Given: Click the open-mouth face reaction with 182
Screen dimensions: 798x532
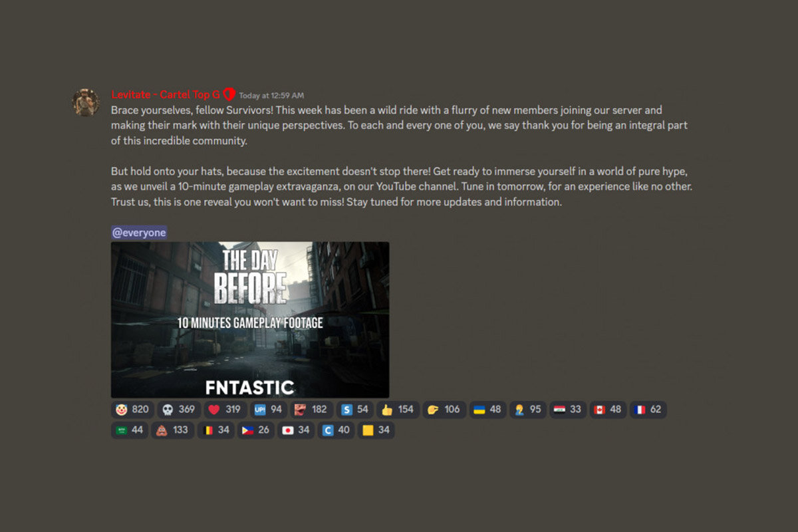Looking at the screenshot, I should pos(312,410).
